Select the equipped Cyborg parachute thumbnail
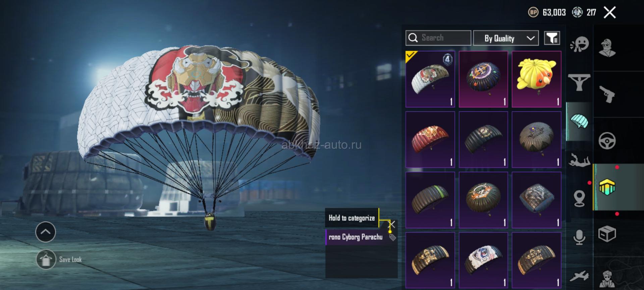The image size is (644, 290). coord(430,79)
